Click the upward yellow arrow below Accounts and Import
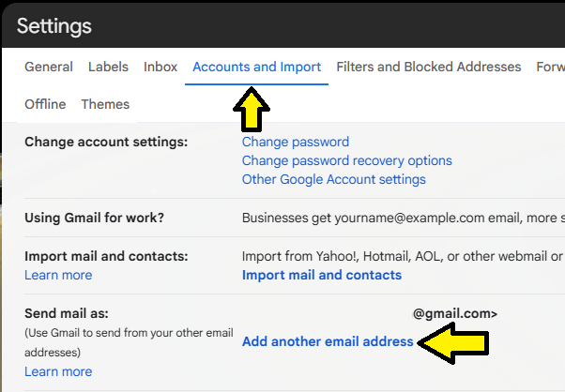Image resolution: width=565 pixels, height=392 pixels. (251, 111)
